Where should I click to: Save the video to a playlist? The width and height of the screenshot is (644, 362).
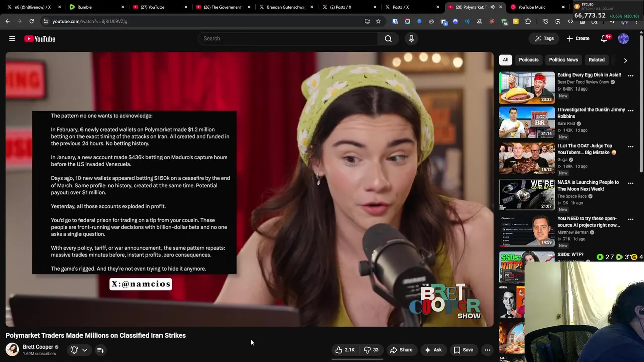[x=463, y=350]
